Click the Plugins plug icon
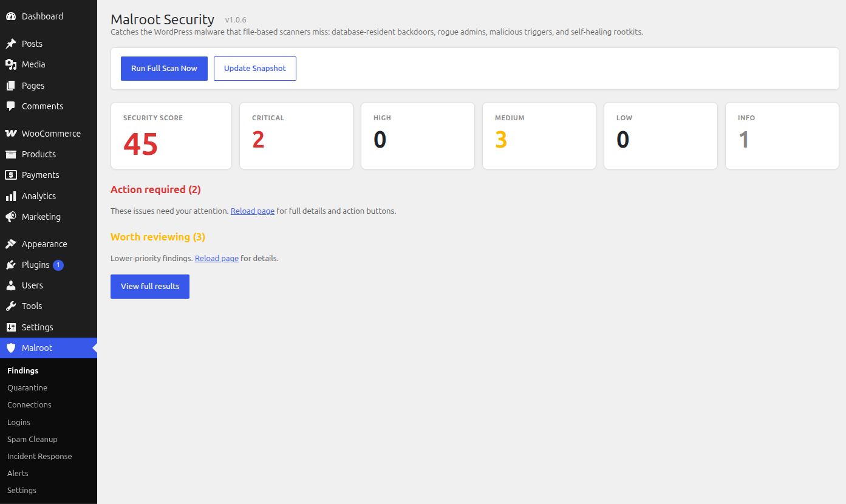846x504 pixels. (11, 265)
